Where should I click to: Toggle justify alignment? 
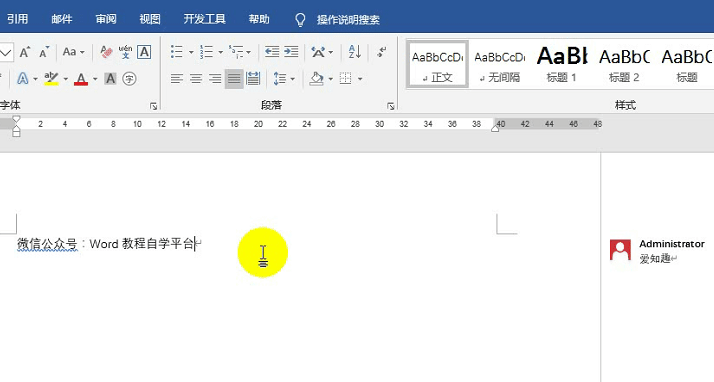(x=234, y=79)
